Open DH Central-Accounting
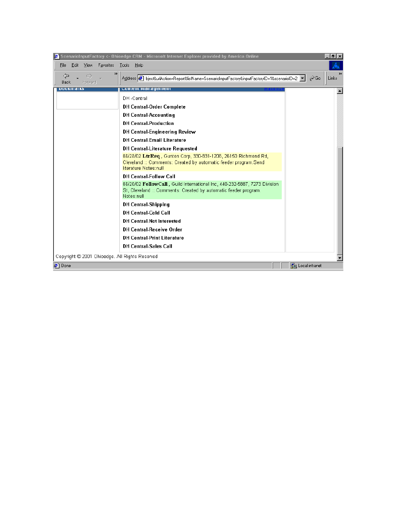The height and width of the screenshot is (532, 411). pyautogui.click(x=149, y=115)
